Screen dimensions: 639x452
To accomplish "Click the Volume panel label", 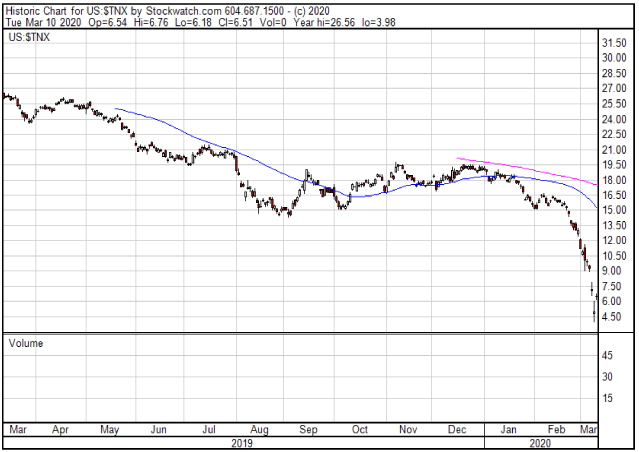I will (26, 343).
